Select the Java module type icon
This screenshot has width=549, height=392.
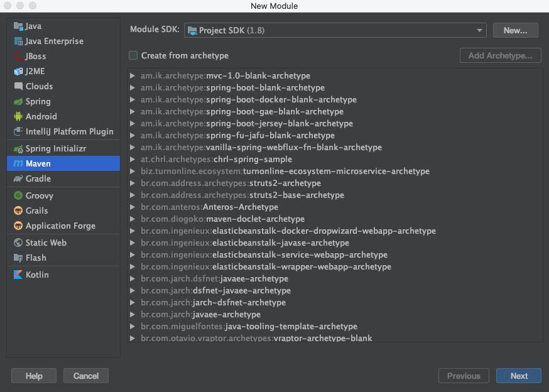(x=18, y=26)
